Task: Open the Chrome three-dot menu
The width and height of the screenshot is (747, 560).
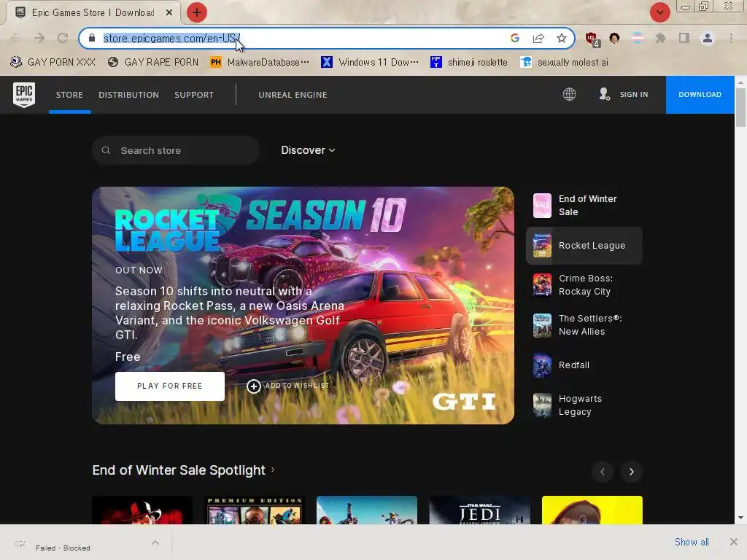Action: 731,38
